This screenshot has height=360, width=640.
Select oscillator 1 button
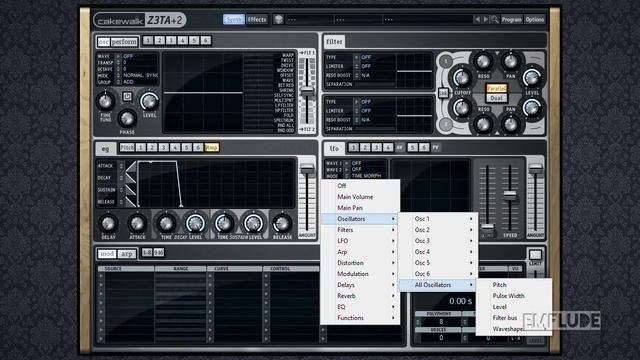tap(148, 40)
